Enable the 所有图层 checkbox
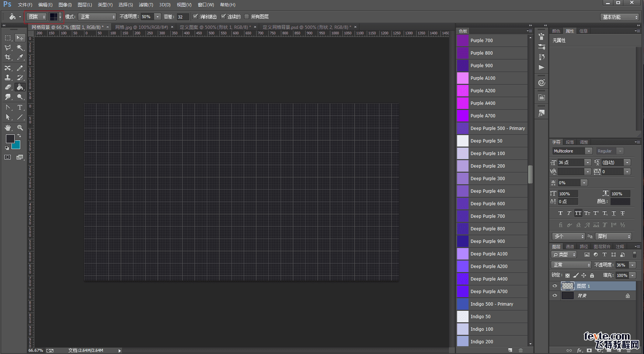644x354 pixels. pos(247,17)
